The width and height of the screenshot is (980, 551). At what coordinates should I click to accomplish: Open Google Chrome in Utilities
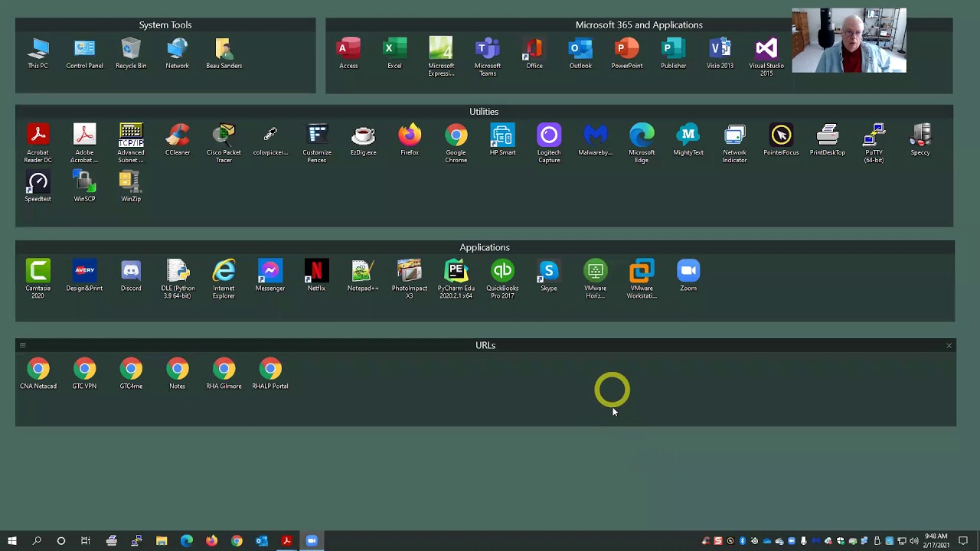(x=456, y=143)
